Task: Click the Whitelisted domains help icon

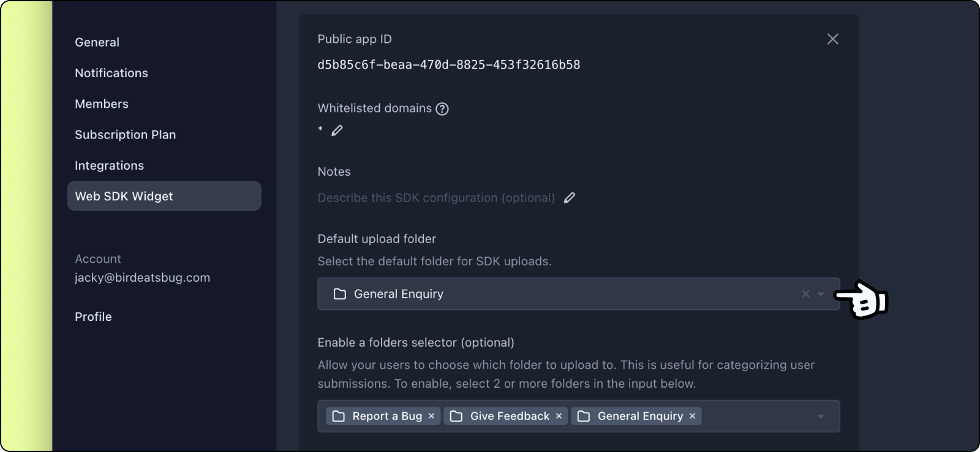Action: pyautogui.click(x=442, y=108)
